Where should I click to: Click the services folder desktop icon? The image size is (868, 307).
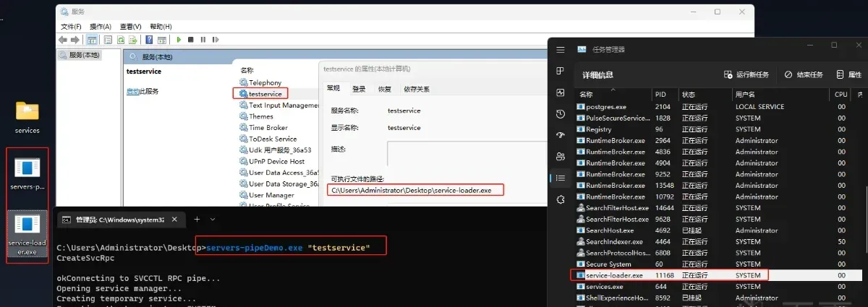coord(27,116)
